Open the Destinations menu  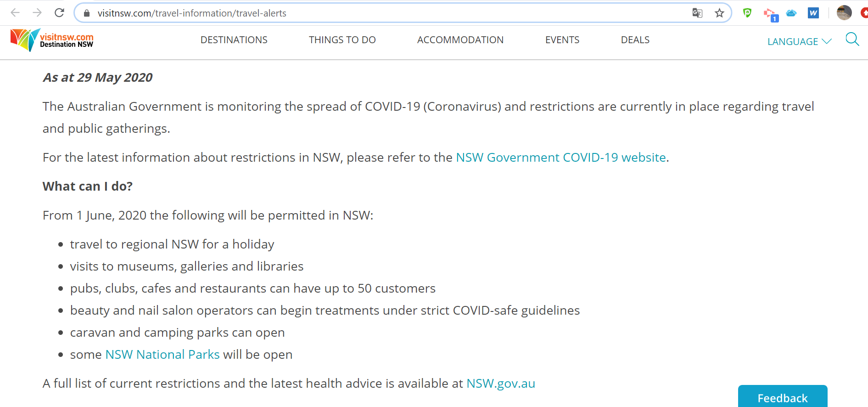click(234, 40)
